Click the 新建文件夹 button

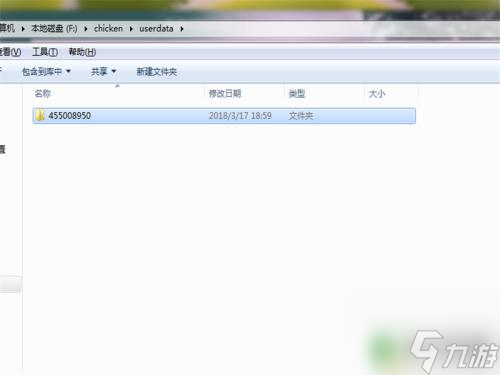tap(157, 71)
